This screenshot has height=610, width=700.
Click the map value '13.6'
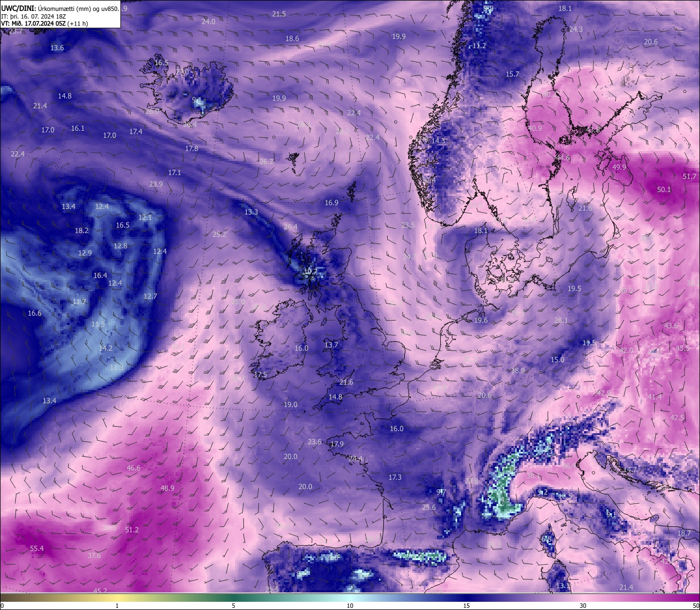click(x=57, y=48)
